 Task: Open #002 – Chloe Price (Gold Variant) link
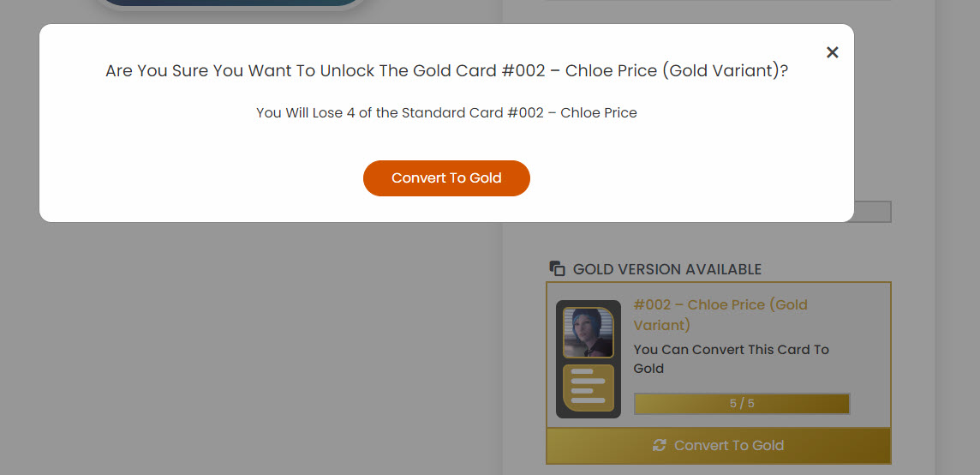point(720,315)
